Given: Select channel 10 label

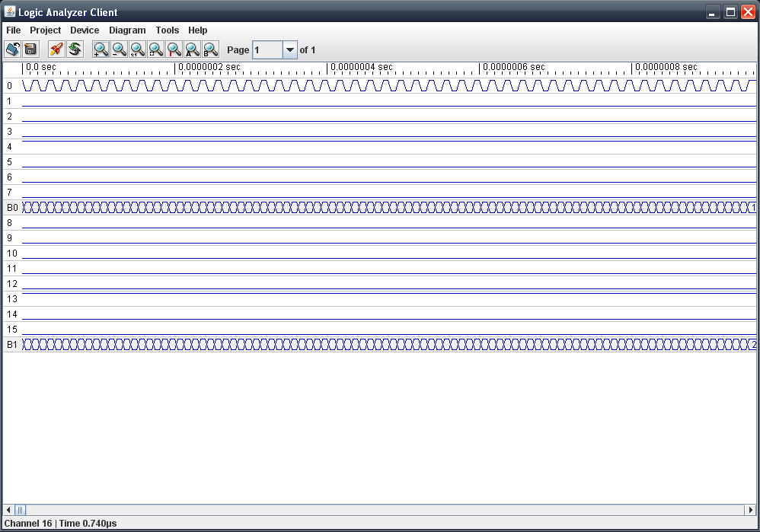Looking at the screenshot, I should click(x=12, y=253).
